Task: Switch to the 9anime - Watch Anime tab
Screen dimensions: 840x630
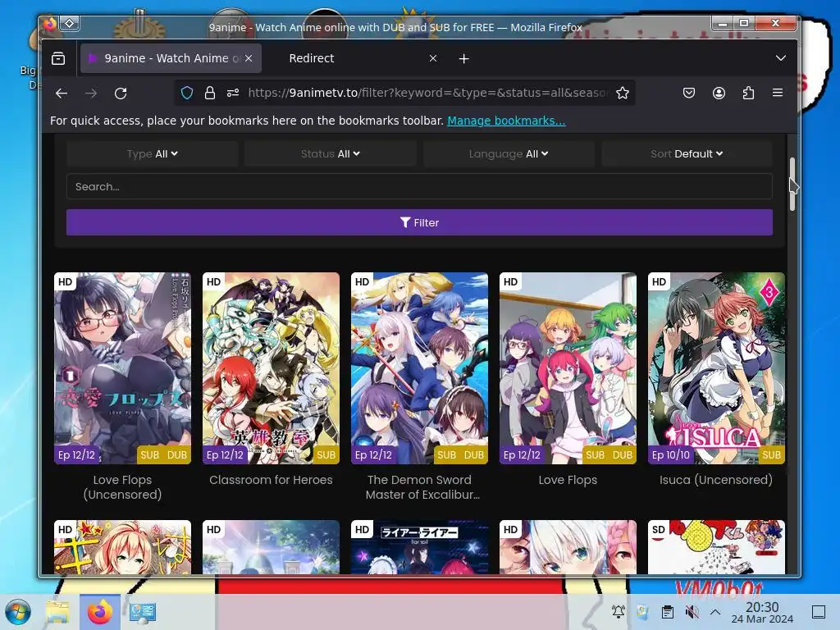Action: [x=171, y=58]
